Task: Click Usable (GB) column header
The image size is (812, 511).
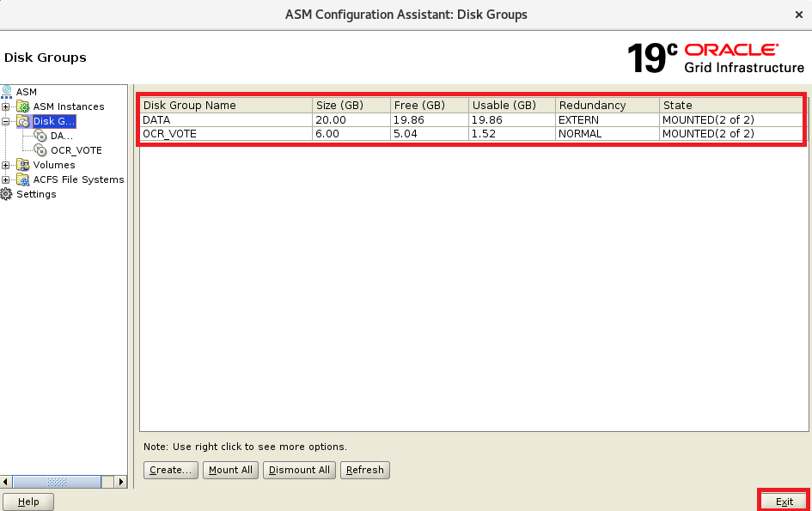Action: (512, 105)
